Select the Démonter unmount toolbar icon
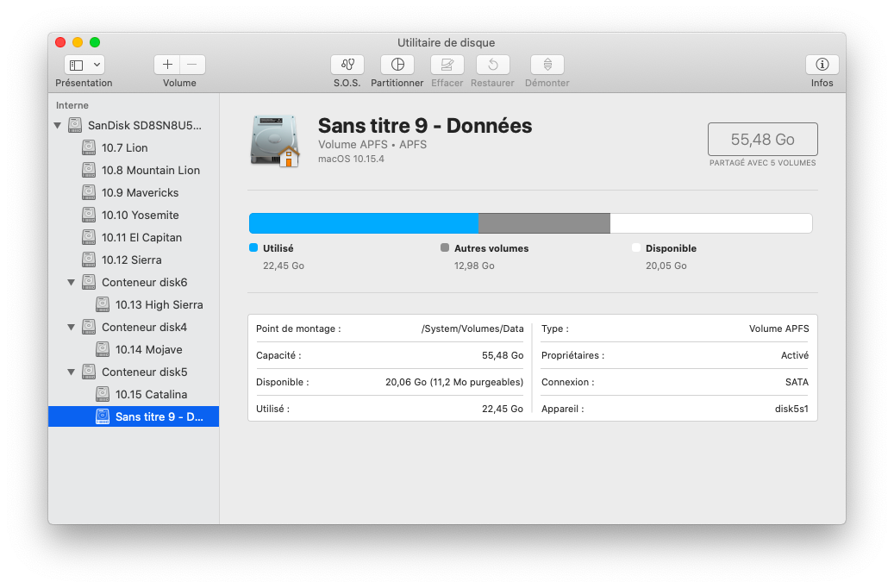Image resolution: width=894 pixels, height=588 pixels. coord(547,65)
